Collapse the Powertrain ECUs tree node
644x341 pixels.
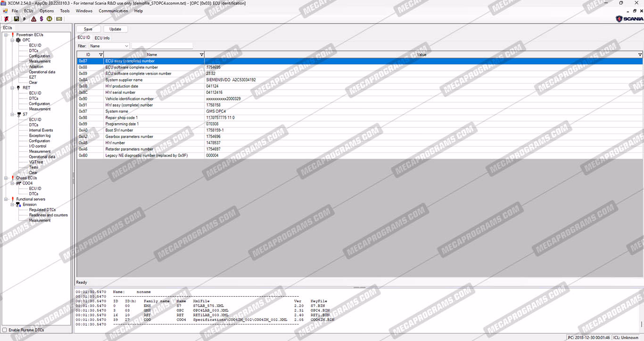[x=6, y=35]
